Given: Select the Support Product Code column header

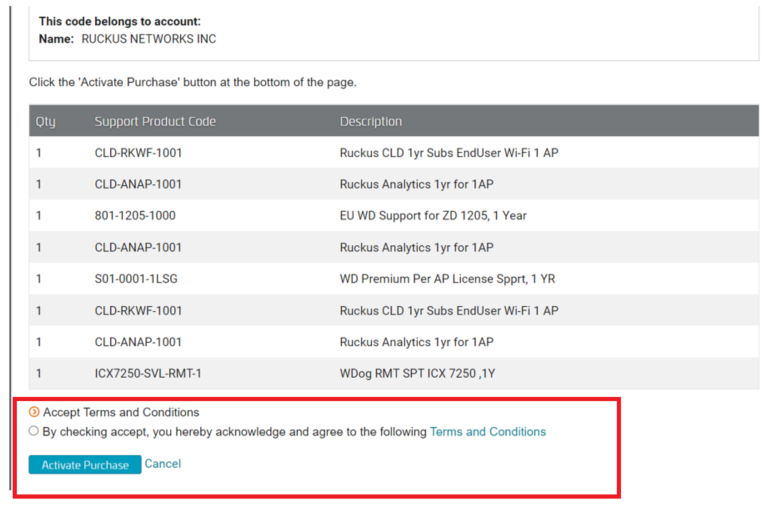Looking at the screenshot, I should (x=155, y=121).
